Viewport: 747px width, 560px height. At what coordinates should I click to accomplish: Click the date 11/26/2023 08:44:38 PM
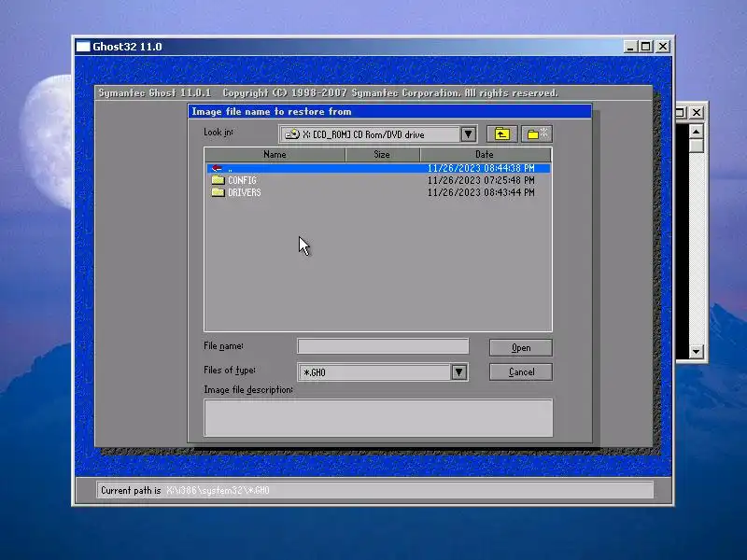[481, 168]
